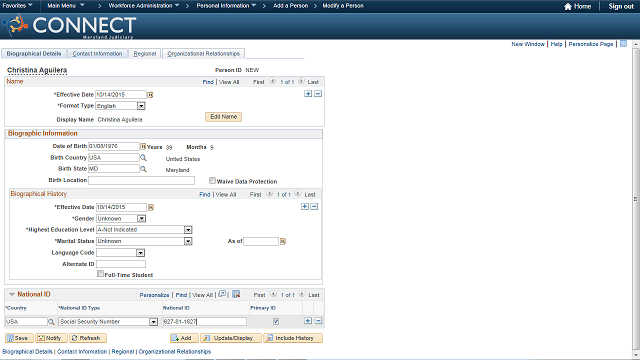Viewport: 640px width, 360px height.
Task: Open calendar for Biographical History Effective Date
Action: click(x=151, y=207)
